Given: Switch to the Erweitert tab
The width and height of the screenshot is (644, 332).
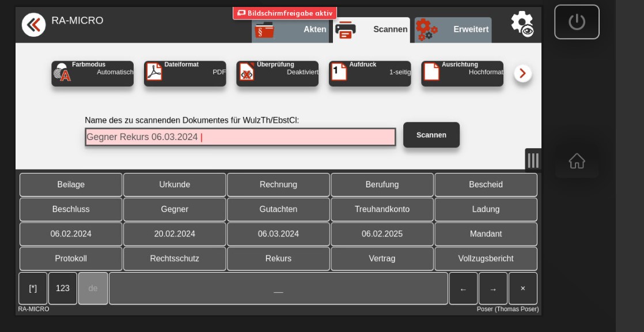Looking at the screenshot, I should (453, 30).
